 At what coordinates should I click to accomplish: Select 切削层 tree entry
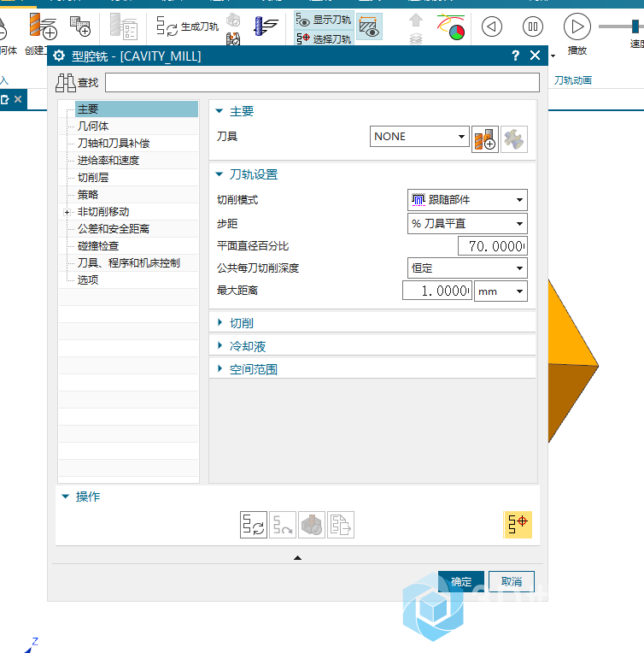tap(93, 178)
